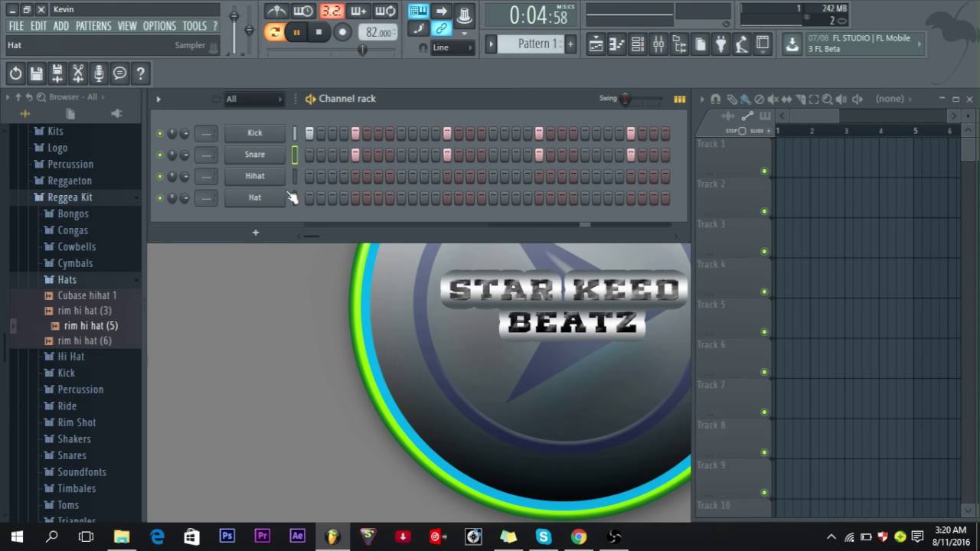Viewport: 980px width, 551px height.
Task: Show the Channel rack toolbar icon
Action: click(x=637, y=44)
